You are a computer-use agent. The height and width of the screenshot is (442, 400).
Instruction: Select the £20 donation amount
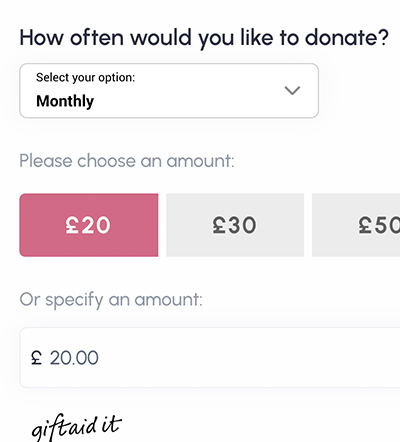(x=89, y=225)
